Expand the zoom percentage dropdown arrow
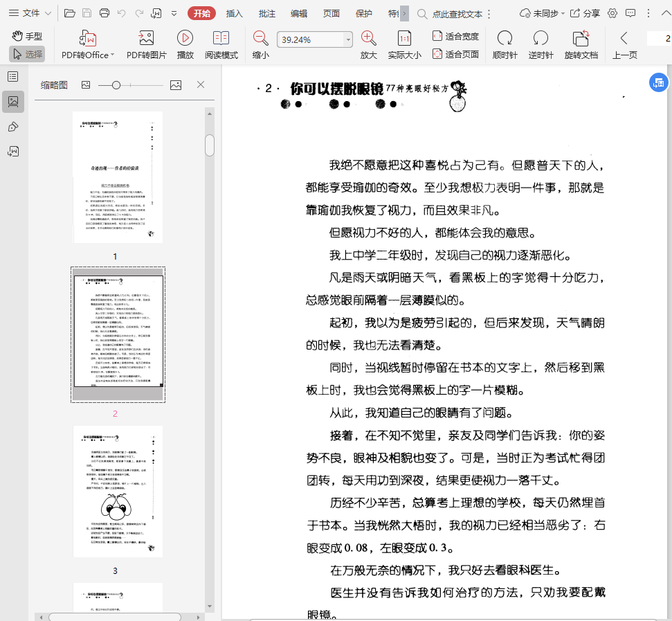This screenshot has height=621, width=672. coord(348,40)
